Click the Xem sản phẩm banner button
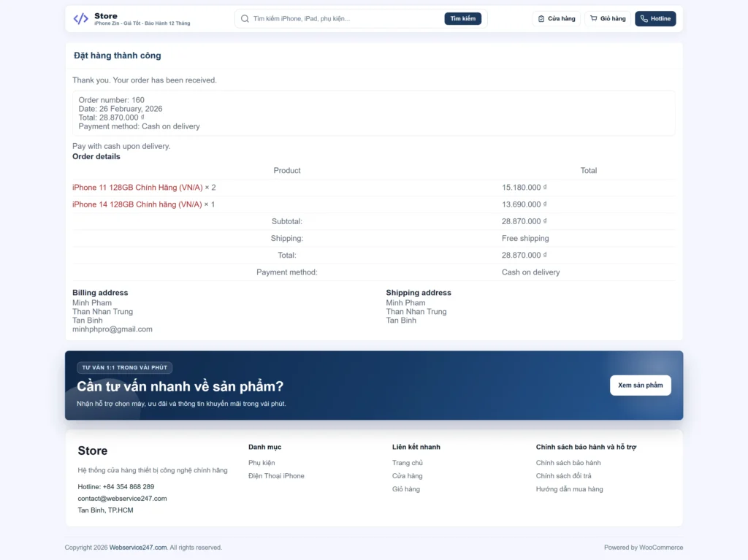The image size is (748, 560). point(640,386)
